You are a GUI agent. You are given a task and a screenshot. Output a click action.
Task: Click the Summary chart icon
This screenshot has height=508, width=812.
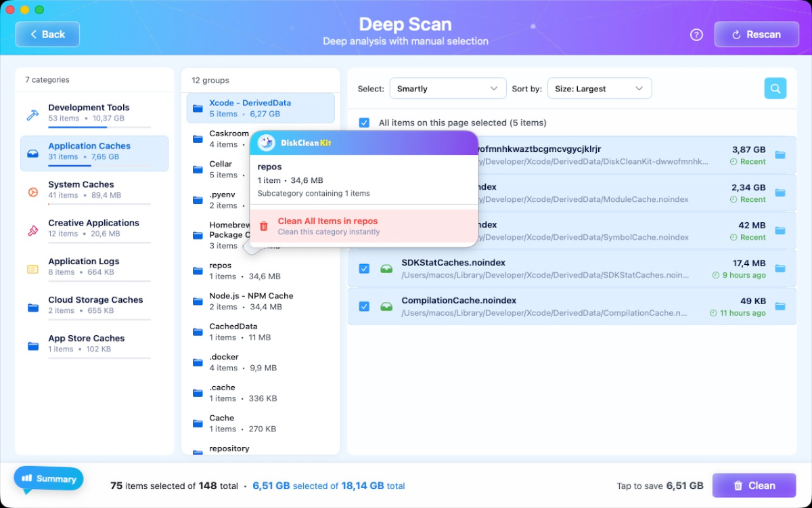point(26,478)
